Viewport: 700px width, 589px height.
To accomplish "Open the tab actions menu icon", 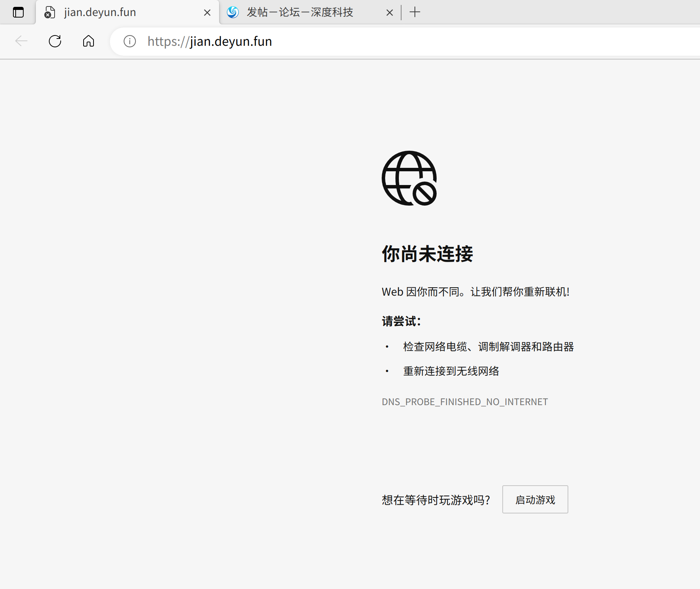I will point(18,12).
